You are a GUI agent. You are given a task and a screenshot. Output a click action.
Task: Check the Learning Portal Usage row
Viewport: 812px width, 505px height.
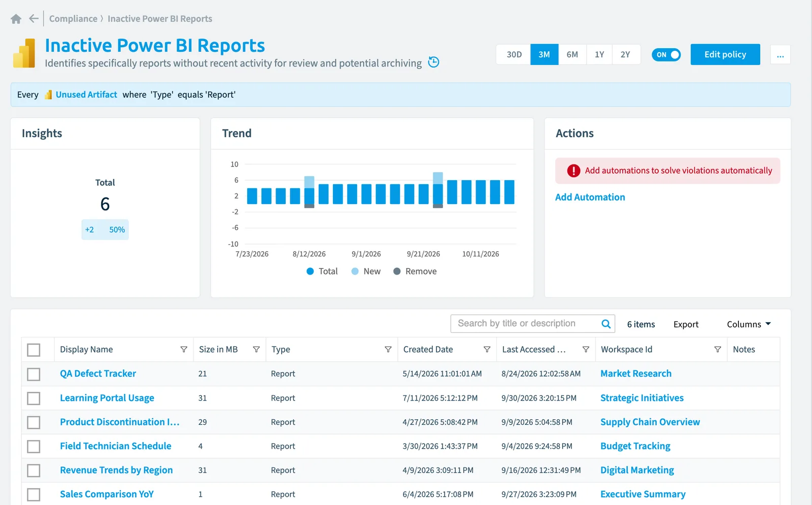click(x=33, y=398)
